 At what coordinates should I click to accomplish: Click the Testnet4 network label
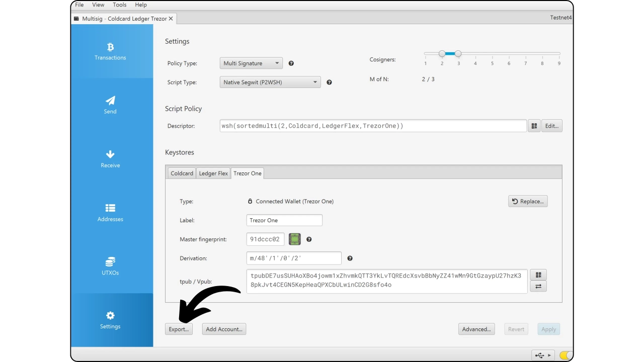561,18
